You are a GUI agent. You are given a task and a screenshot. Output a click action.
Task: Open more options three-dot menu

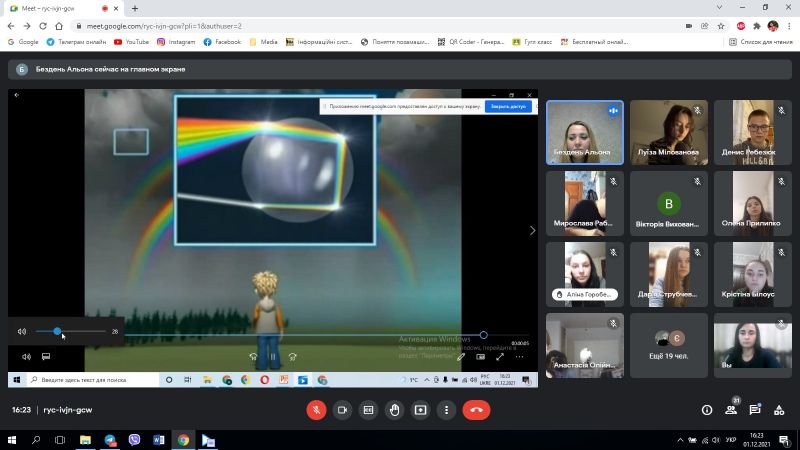click(x=446, y=410)
